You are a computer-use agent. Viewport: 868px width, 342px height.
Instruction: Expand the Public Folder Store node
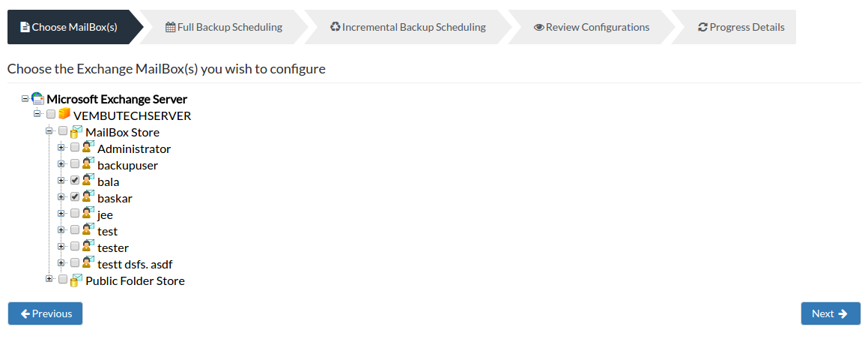pyautogui.click(x=49, y=279)
